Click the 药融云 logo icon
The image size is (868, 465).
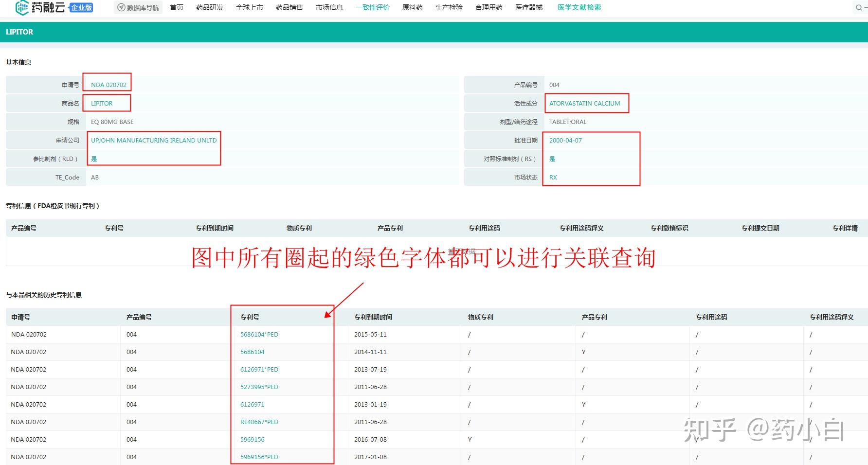click(21, 7)
